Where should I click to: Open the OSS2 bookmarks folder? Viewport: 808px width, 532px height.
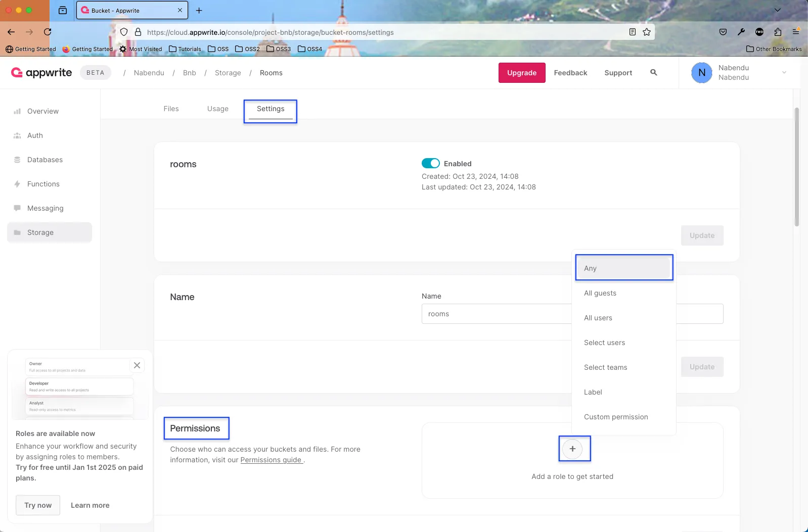pos(248,49)
